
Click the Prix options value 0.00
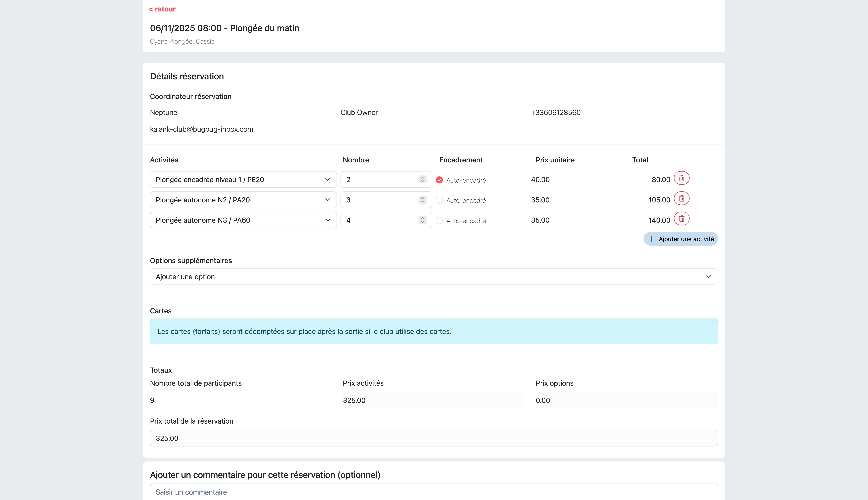coord(627,400)
